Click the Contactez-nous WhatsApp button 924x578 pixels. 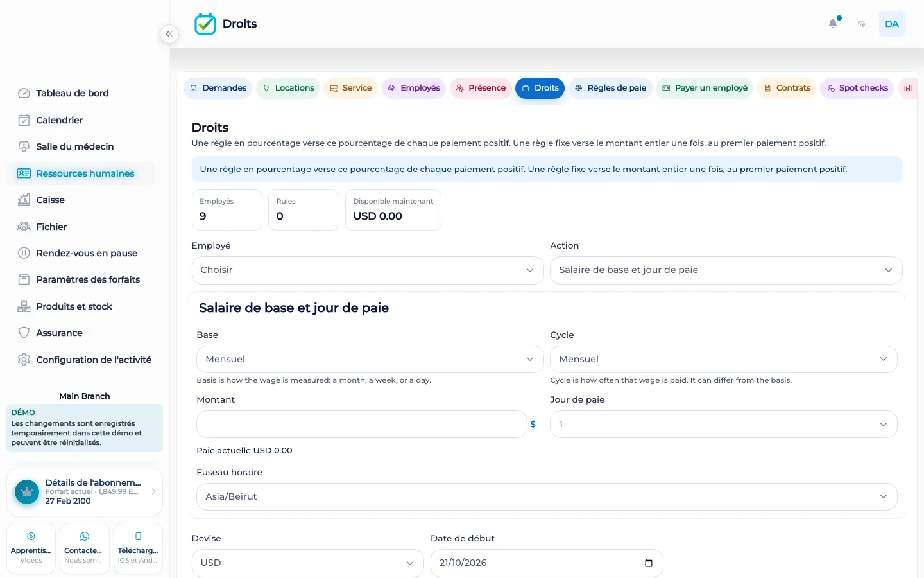(84, 548)
